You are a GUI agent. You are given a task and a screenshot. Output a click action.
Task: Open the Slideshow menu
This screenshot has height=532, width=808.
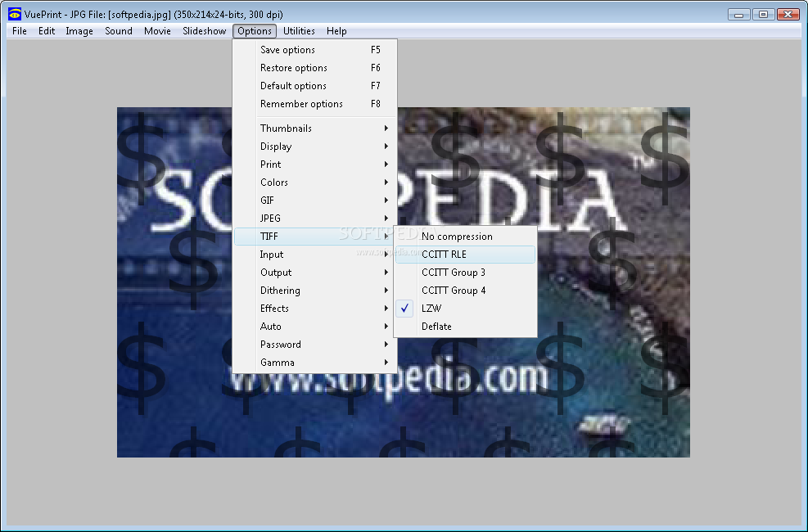(204, 31)
